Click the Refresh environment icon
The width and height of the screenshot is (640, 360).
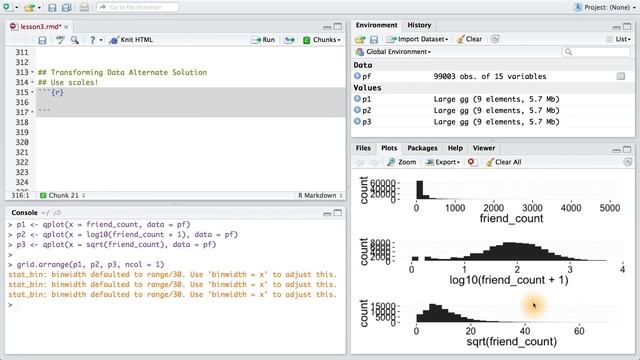pos(495,39)
